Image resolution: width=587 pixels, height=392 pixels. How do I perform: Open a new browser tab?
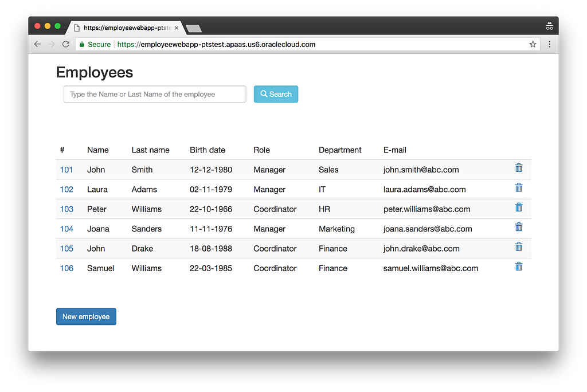coord(194,29)
